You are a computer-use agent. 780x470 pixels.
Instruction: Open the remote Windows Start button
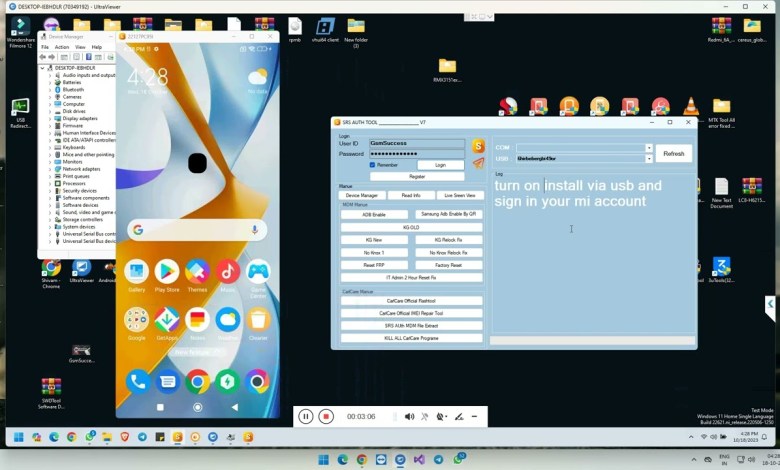point(19,437)
